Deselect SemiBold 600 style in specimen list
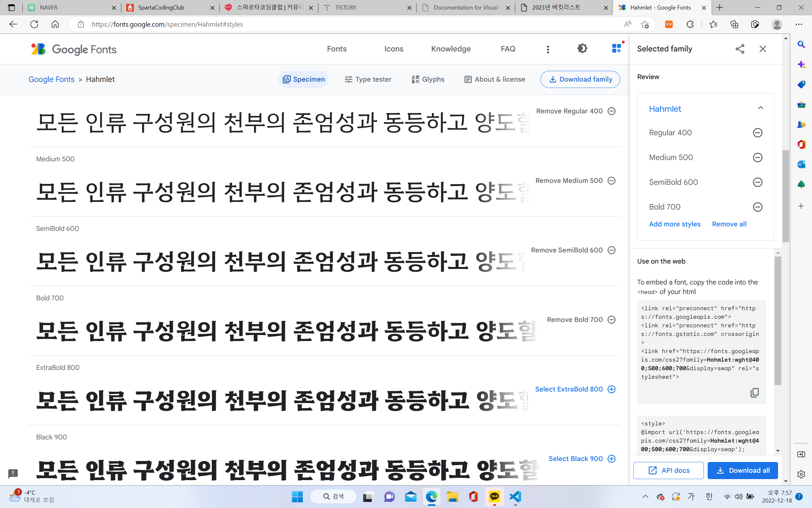 coord(573,250)
